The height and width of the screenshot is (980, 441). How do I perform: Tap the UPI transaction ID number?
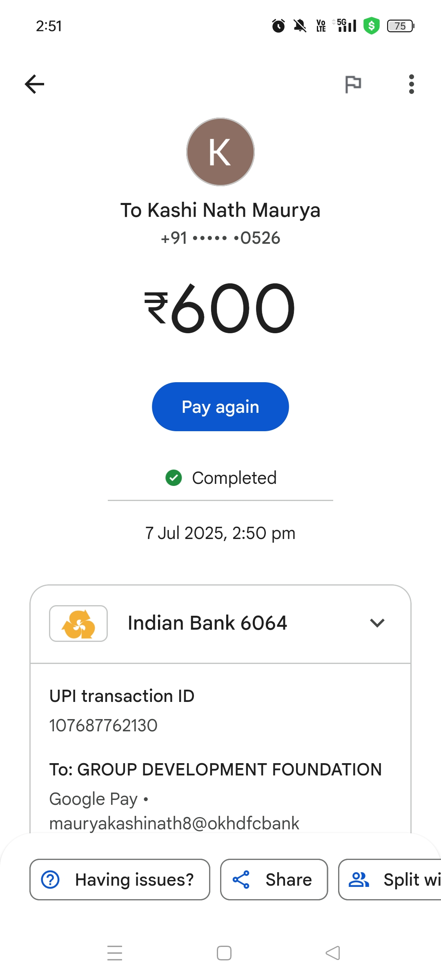click(x=103, y=726)
